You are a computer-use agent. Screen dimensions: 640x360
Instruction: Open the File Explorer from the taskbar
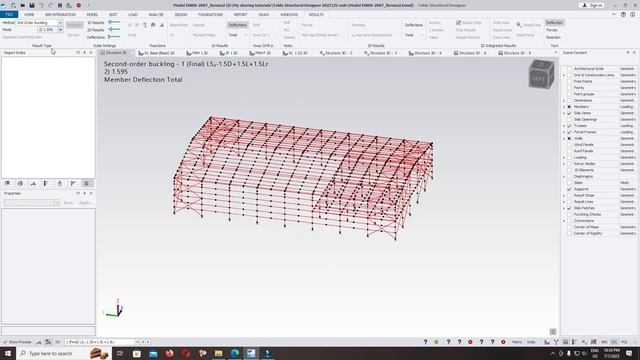218,353
